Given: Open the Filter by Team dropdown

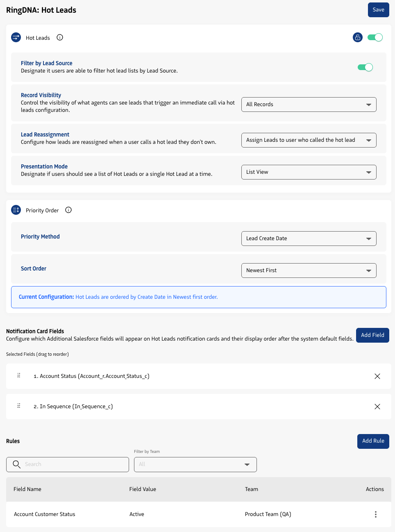Looking at the screenshot, I should [x=195, y=464].
